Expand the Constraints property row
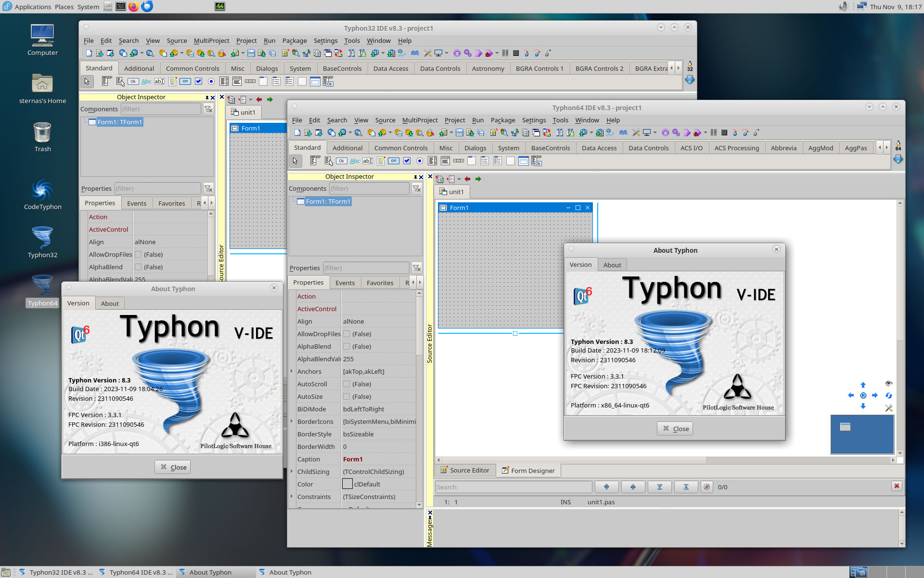This screenshot has height=578, width=924. click(x=292, y=497)
